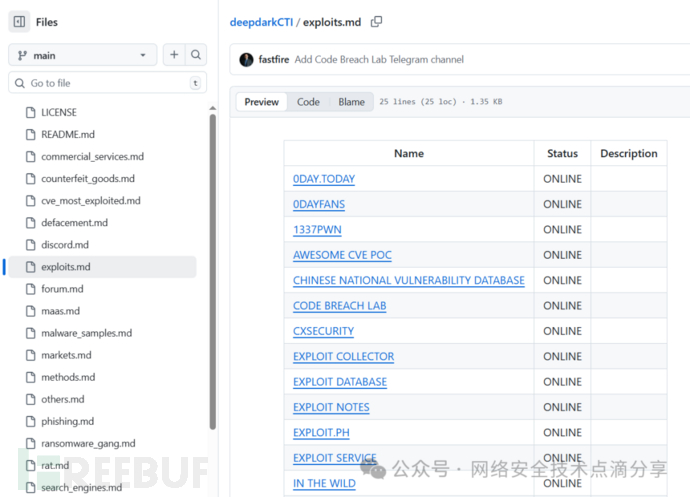Open EXPLOIT COLLECTOR link
Image resolution: width=690 pixels, height=497 pixels.
click(x=344, y=356)
